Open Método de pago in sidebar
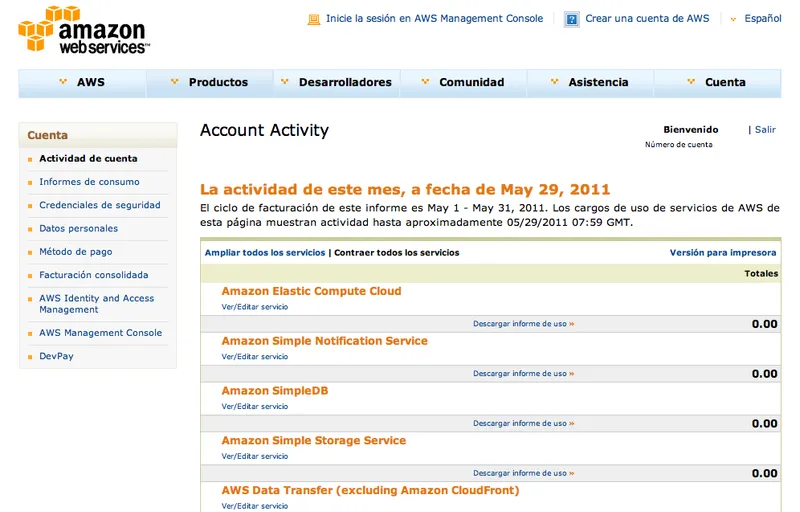 tap(76, 251)
